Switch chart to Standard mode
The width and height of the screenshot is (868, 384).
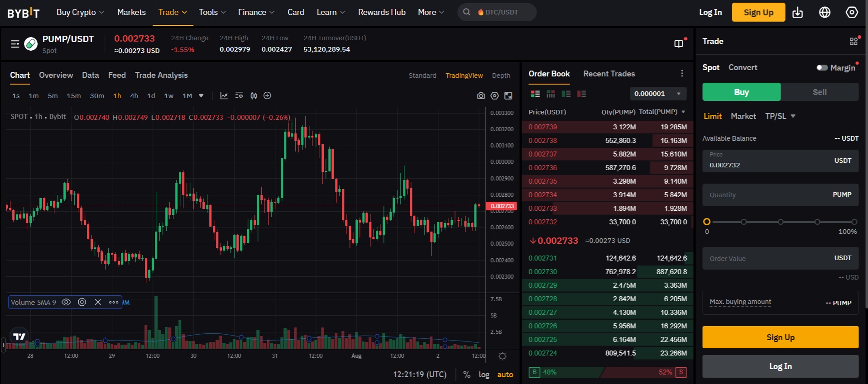422,76
